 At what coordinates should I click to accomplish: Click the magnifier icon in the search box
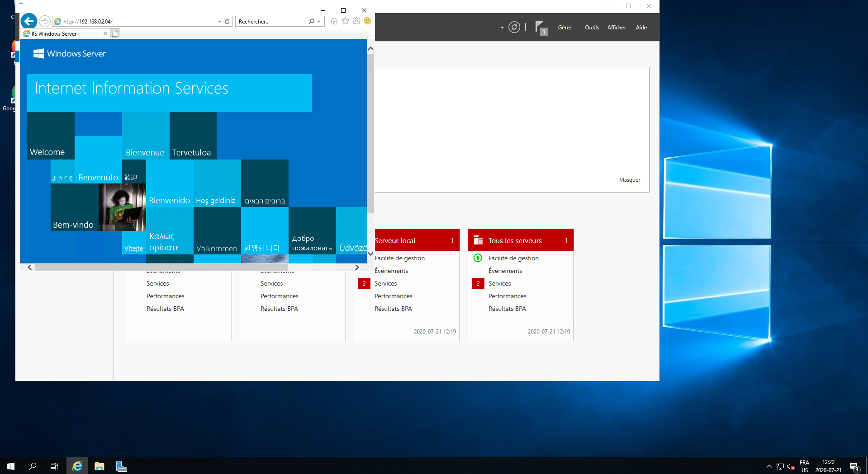point(311,21)
